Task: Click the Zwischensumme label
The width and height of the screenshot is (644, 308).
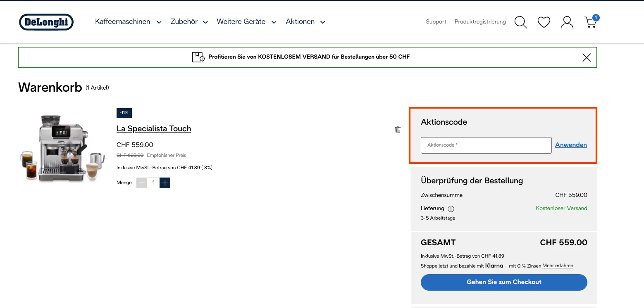Action: 441,195
